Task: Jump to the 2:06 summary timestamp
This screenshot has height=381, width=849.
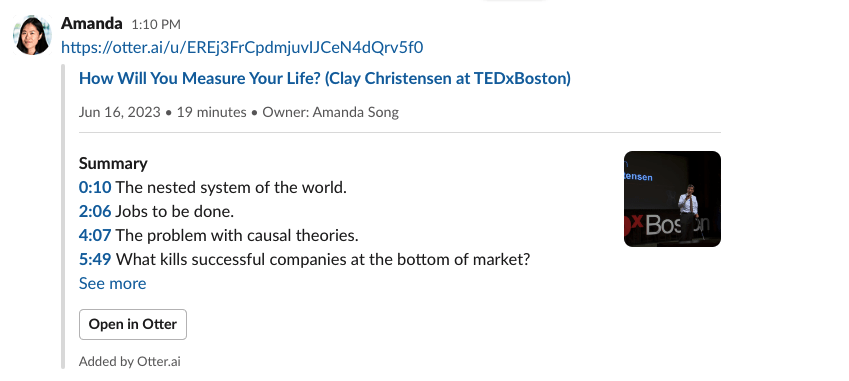Action: point(95,211)
